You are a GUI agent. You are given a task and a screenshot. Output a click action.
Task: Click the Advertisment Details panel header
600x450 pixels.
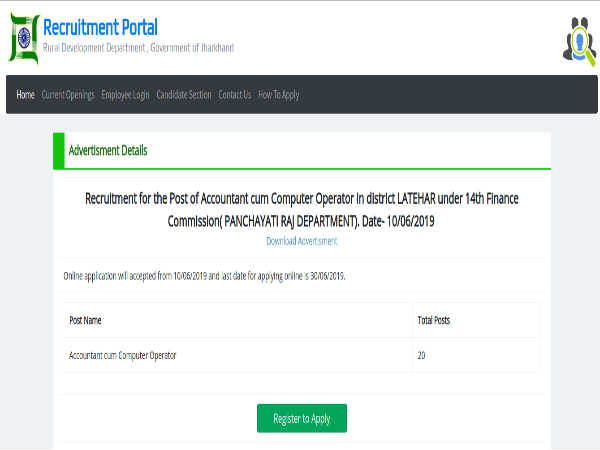[x=108, y=151]
